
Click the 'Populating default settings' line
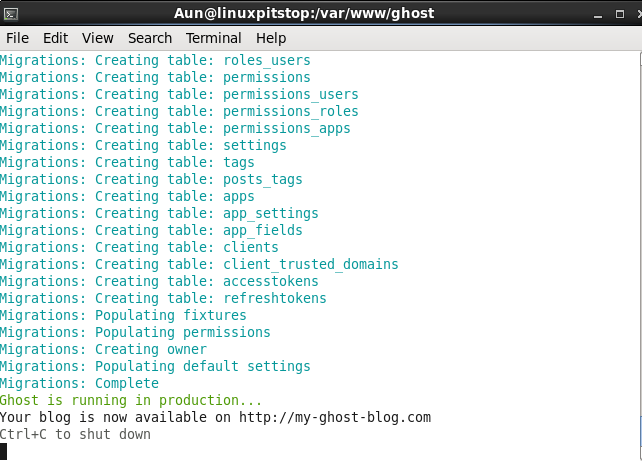coord(155,366)
